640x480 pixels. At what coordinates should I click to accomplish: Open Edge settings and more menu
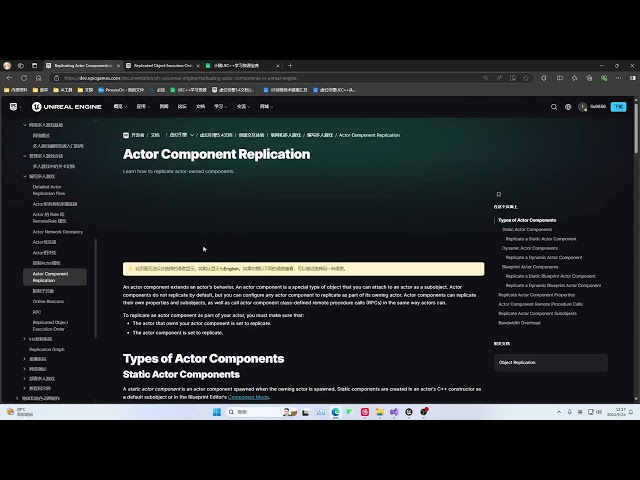point(619,78)
